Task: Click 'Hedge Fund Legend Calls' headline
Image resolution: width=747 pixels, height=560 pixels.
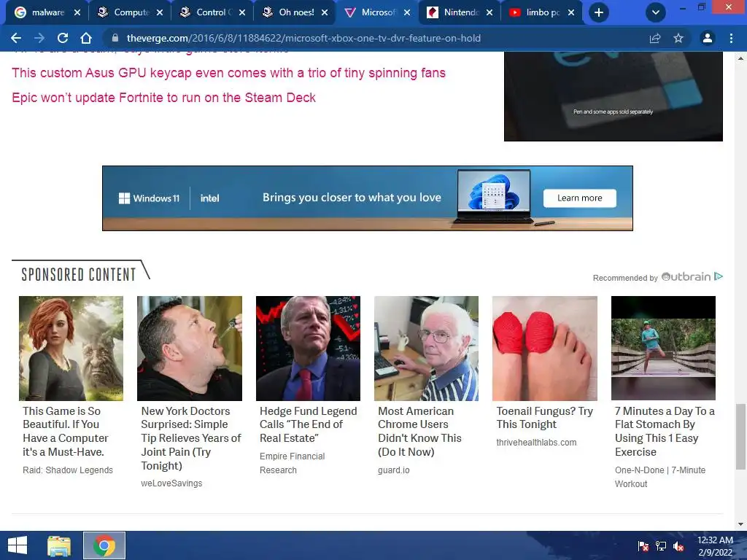Action: pos(309,424)
